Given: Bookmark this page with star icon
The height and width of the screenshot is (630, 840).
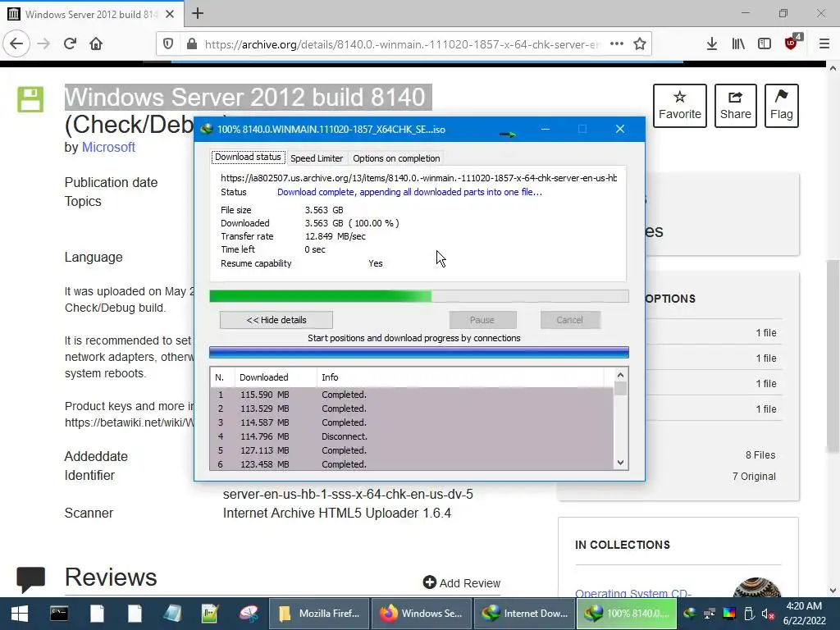Looking at the screenshot, I should [640, 44].
